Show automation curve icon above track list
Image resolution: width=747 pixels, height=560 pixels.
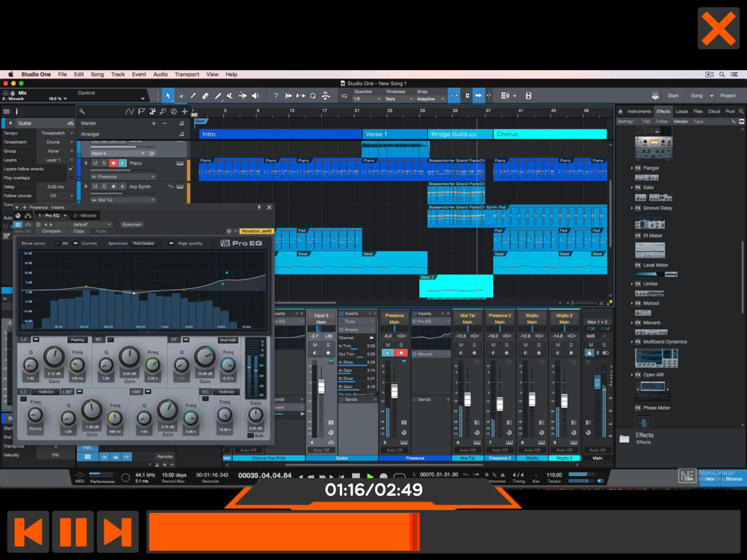coord(129,111)
